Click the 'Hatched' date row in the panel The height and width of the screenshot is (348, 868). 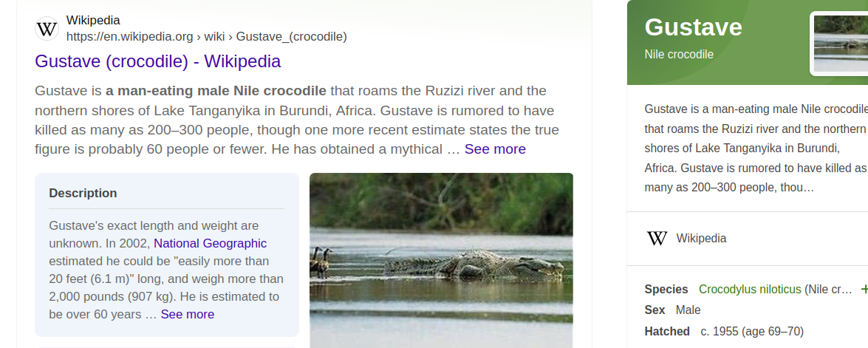tap(723, 331)
